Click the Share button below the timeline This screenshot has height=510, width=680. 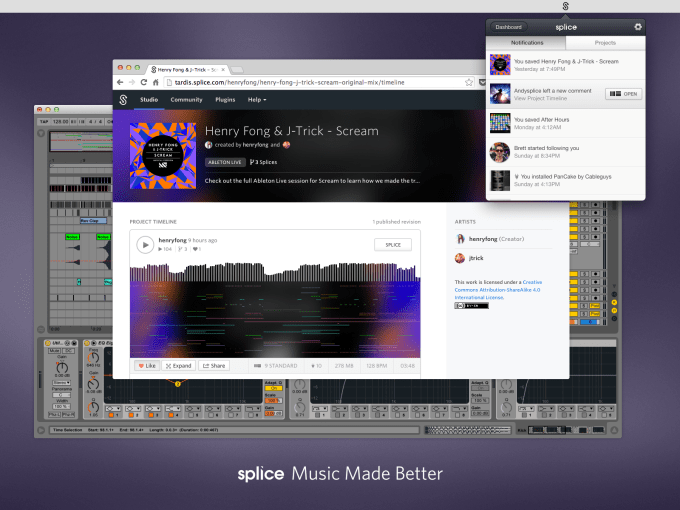pyautogui.click(x=214, y=366)
